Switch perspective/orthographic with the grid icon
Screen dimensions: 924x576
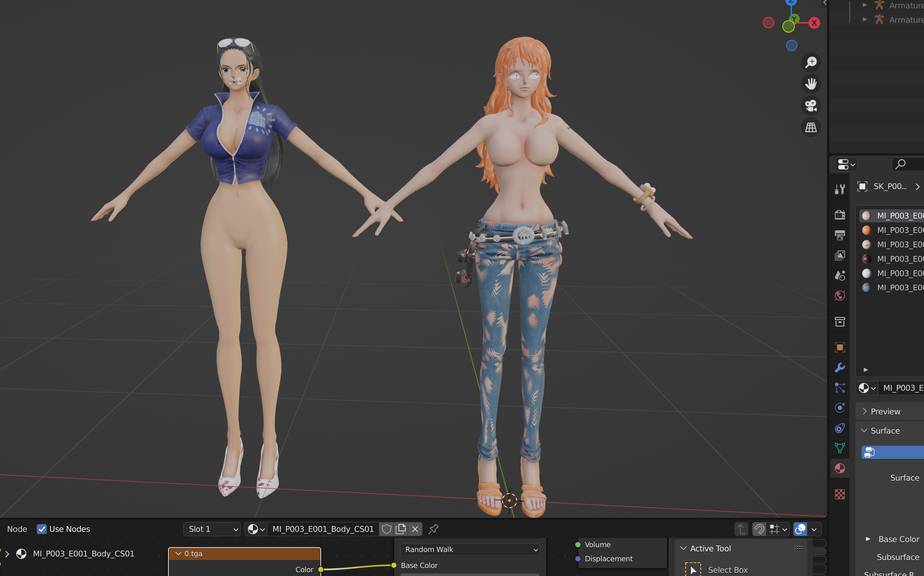pyautogui.click(x=811, y=127)
